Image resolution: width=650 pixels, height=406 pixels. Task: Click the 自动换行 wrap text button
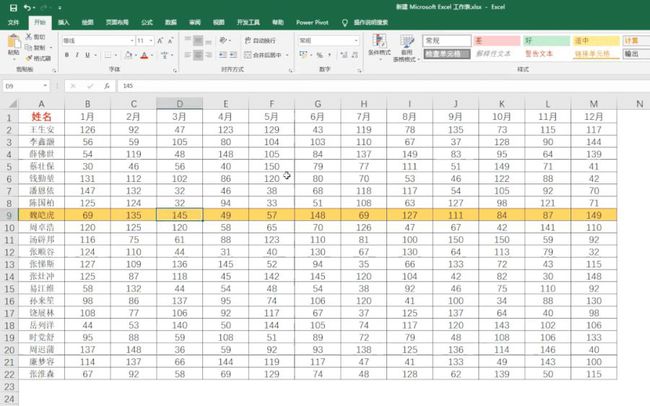260,40
